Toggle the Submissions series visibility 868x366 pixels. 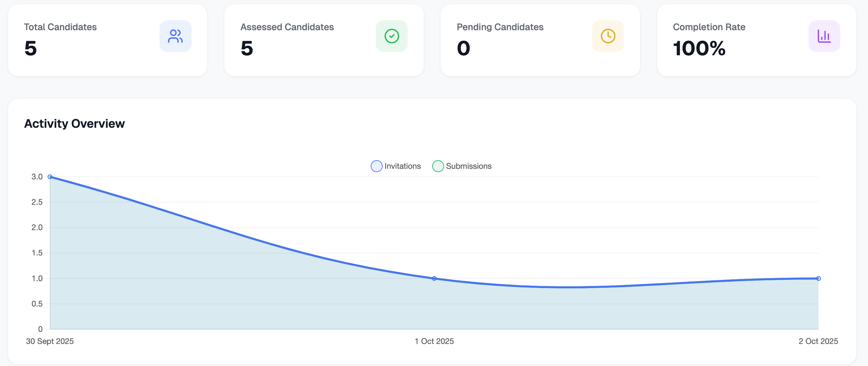pos(462,166)
